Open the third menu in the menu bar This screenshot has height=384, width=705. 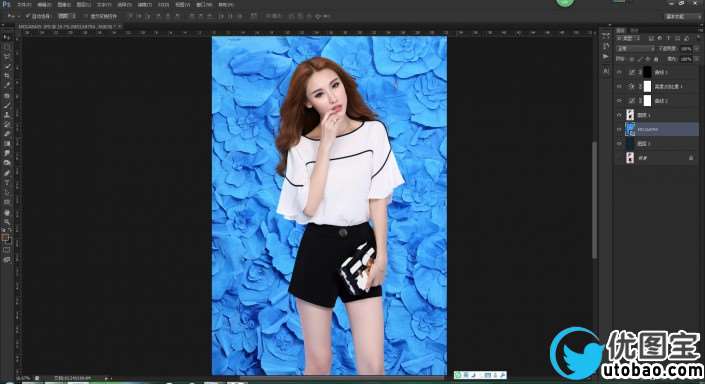64,4
